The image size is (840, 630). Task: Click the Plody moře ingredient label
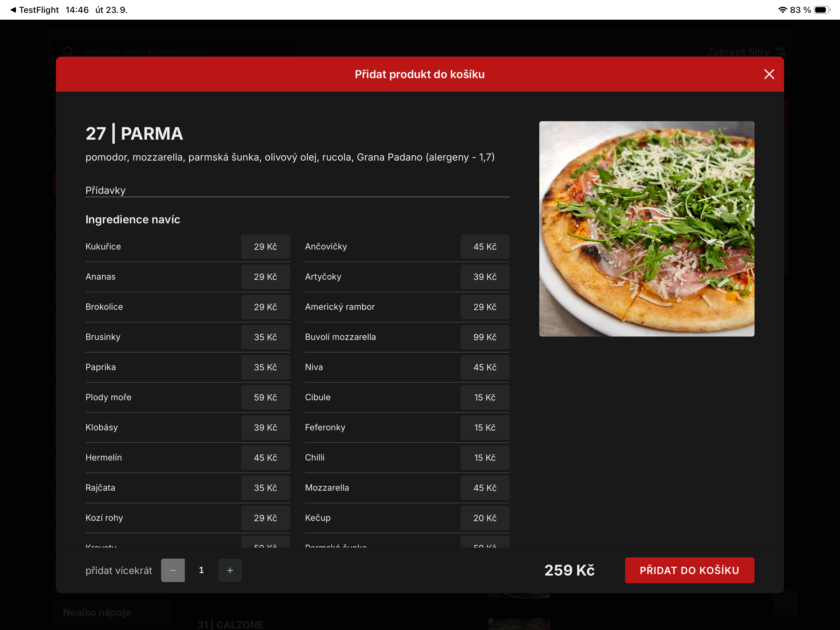[x=108, y=397]
